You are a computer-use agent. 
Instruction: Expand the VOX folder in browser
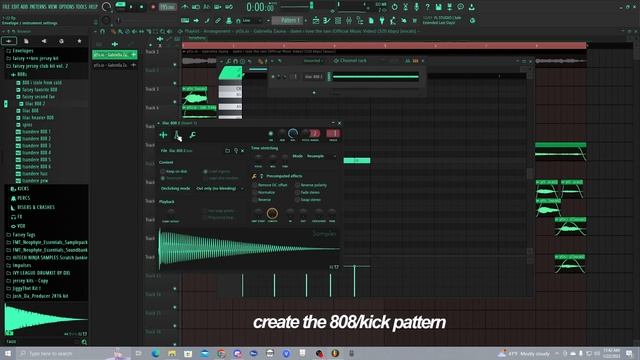coord(21,226)
